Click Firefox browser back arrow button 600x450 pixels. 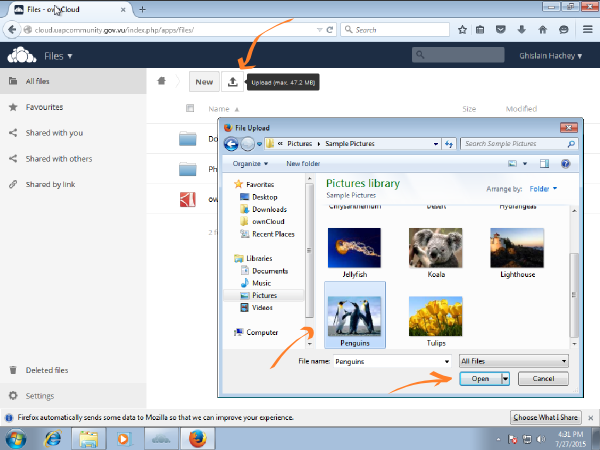point(12,29)
